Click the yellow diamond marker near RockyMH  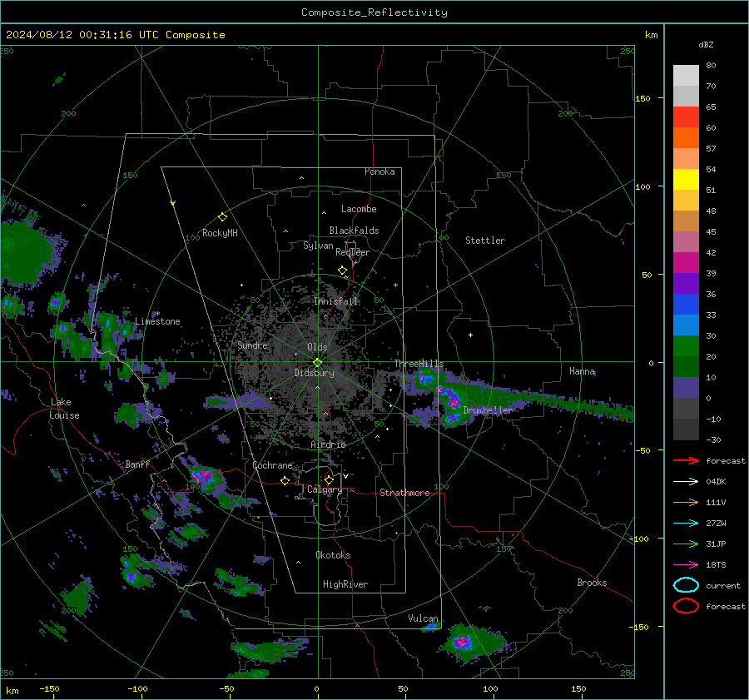[222, 217]
